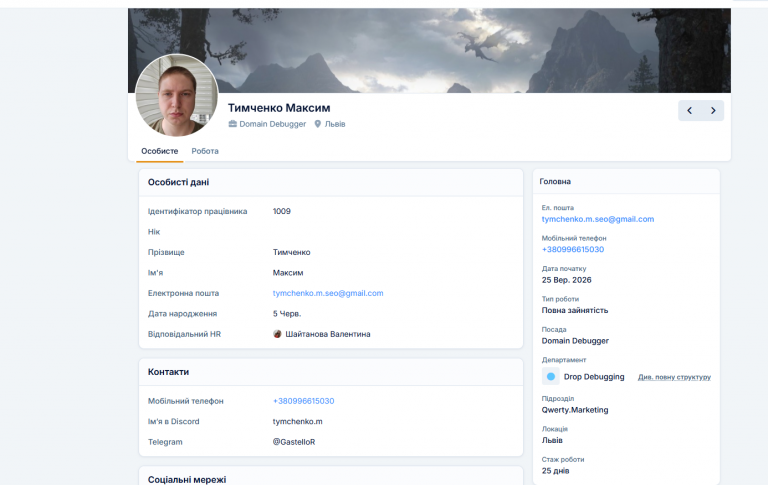Select the first name value Максим
Screen dimensions: 768x485
pyautogui.click(x=288, y=273)
